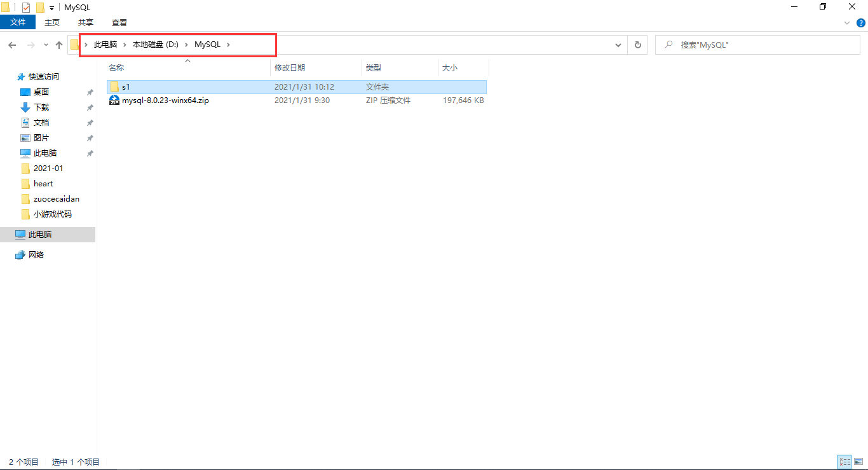Click the 搜索"MySQL" search box
The image size is (868, 470).
click(x=757, y=45)
